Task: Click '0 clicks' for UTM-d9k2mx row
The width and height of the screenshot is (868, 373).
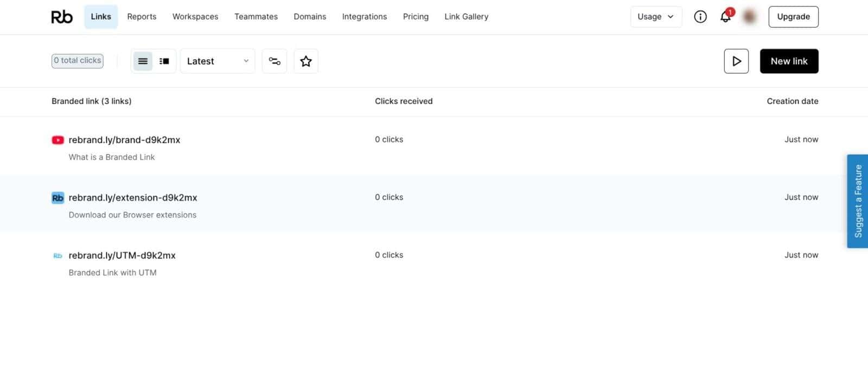Action: pyautogui.click(x=389, y=255)
